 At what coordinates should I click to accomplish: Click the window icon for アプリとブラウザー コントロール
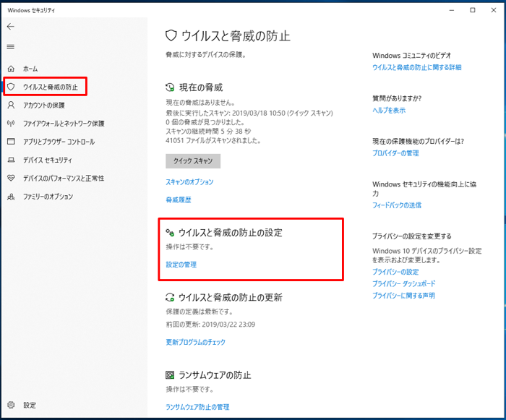(x=11, y=142)
